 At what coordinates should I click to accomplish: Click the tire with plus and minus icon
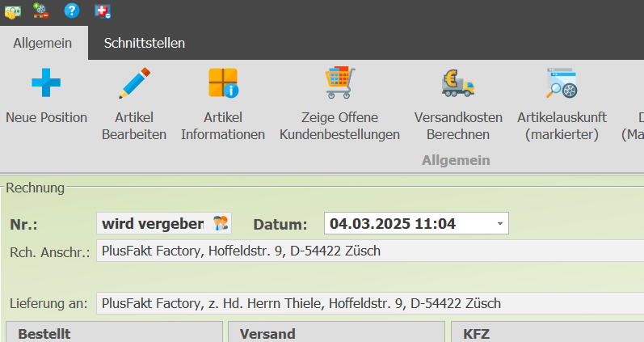[x=41, y=11]
